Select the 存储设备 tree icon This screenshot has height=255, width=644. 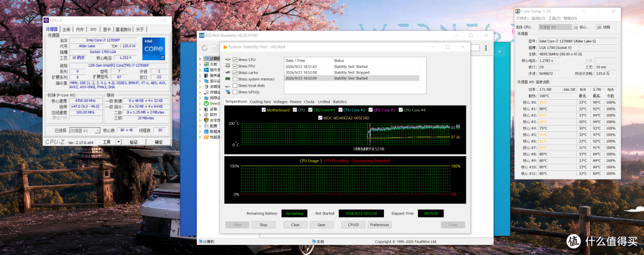206,92
